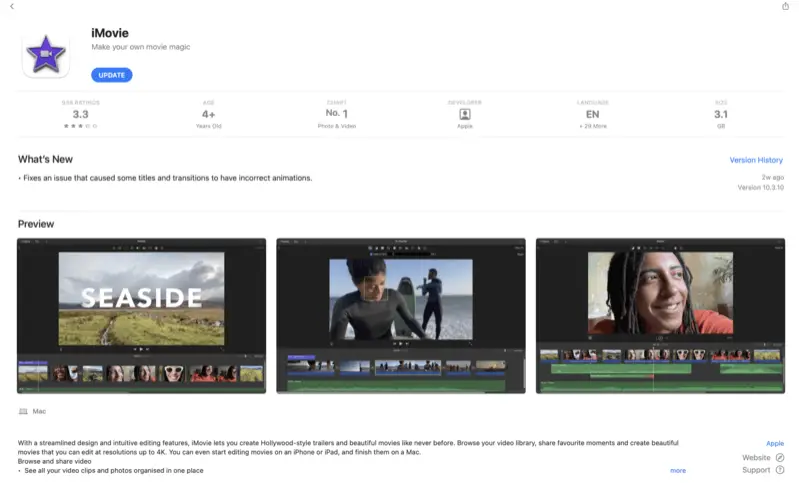Open the Website link
The height and width of the screenshot is (483, 799).
(x=756, y=458)
